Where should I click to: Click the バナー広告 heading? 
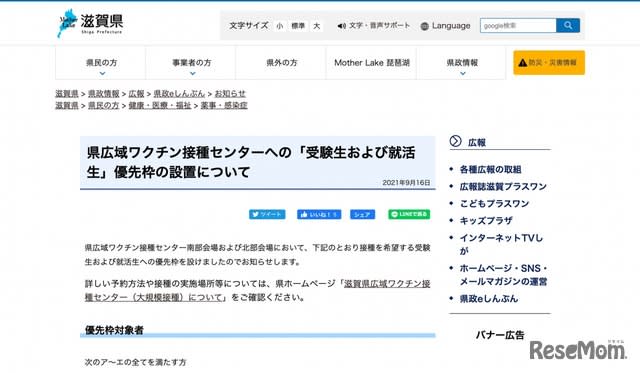coord(500,335)
